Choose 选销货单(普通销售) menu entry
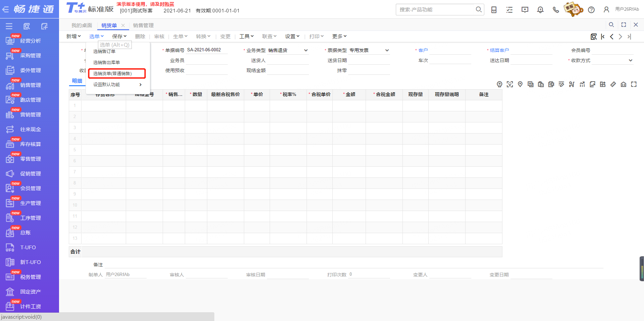The height and width of the screenshot is (321, 644). coord(117,73)
